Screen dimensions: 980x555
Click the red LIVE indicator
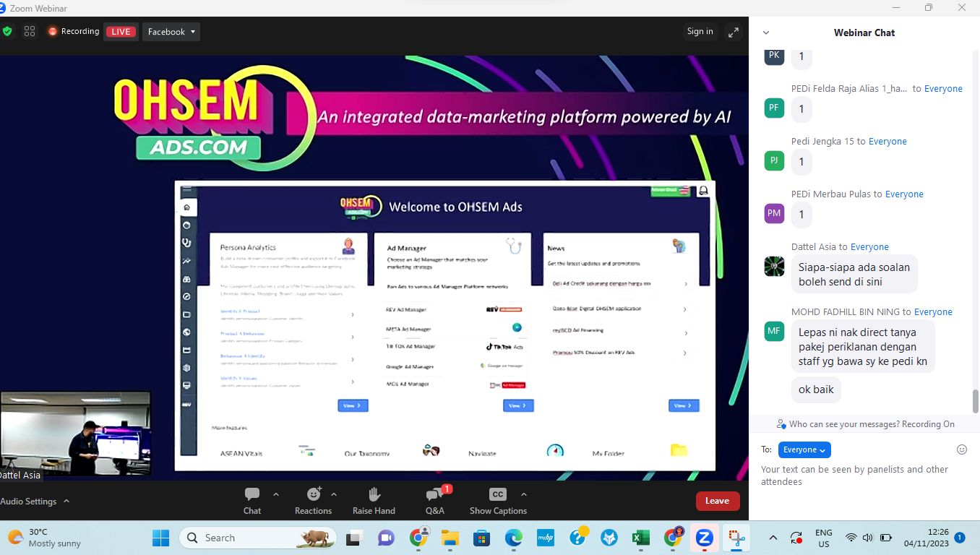[121, 32]
